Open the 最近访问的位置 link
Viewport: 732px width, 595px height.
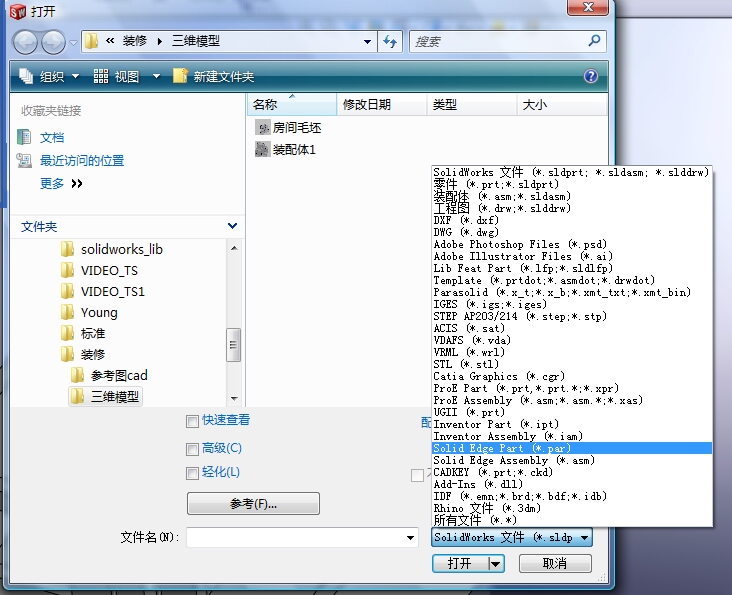pos(82,161)
